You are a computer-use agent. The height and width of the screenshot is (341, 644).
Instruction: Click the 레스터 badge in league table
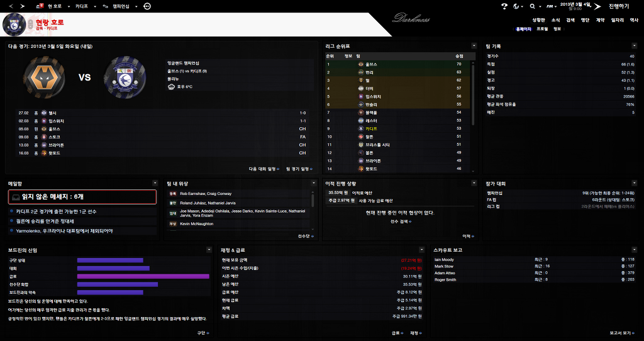click(x=360, y=120)
